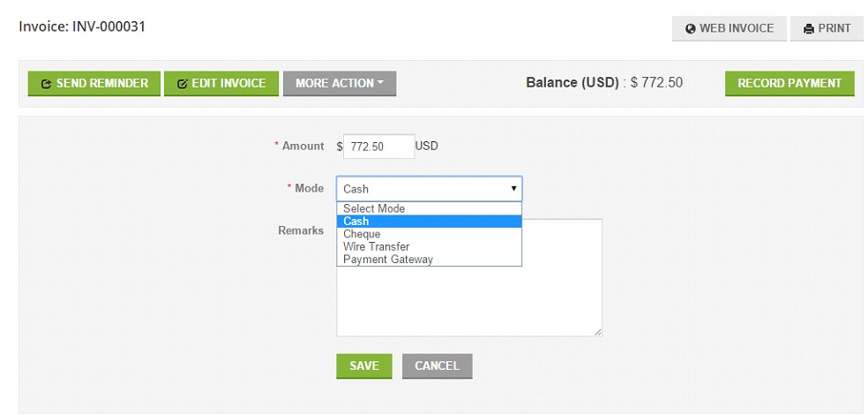Click the printer icon on Print
Image resolution: width=868 pixels, height=415 pixels.
tap(809, 29)
